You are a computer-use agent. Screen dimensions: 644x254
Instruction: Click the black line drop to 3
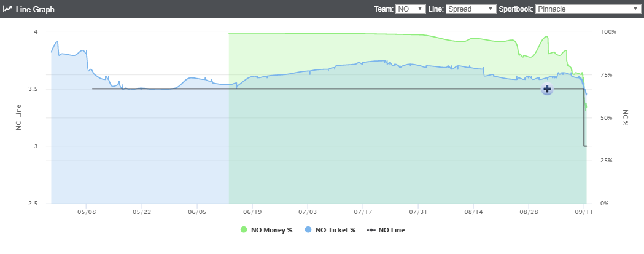pos(584,117)
